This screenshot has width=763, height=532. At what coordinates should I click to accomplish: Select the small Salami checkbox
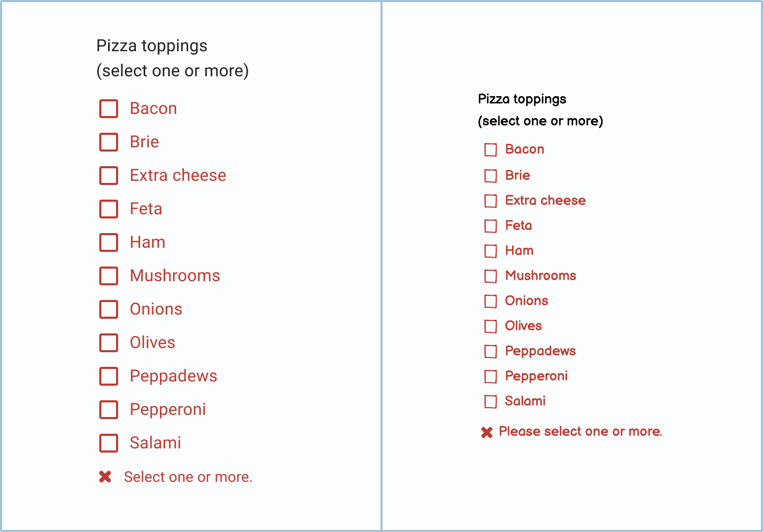coord(491,401)
